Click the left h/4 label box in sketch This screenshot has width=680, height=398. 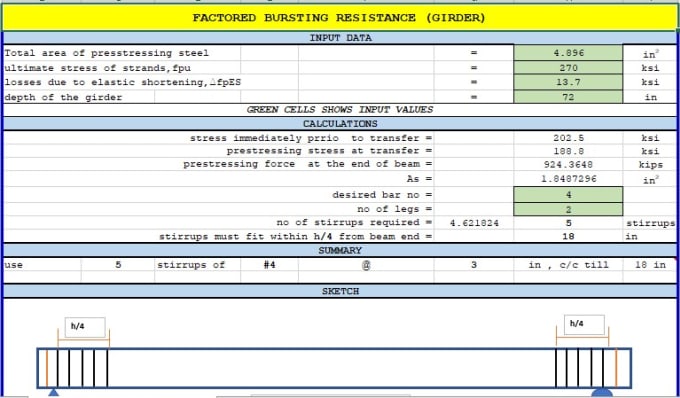(x=85, y=327)
